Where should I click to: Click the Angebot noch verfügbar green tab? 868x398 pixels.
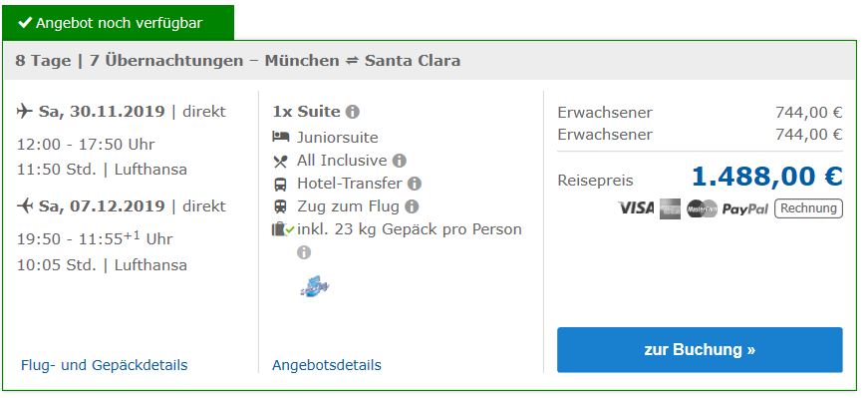coord(118,23)
